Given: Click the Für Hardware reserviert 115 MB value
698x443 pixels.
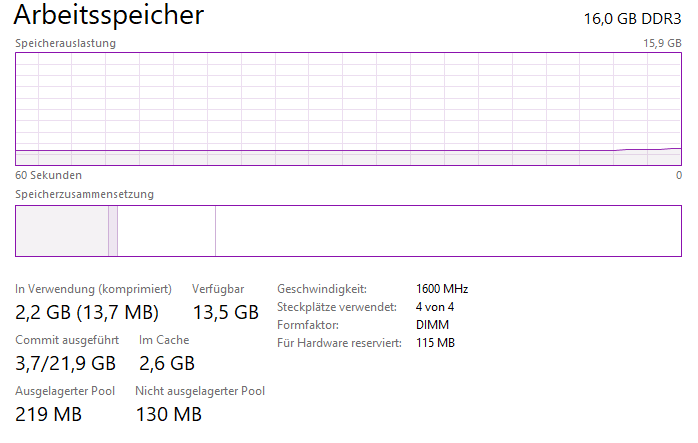Looking at the screenshot, I should pyautogui.click(x=435, y=342).
